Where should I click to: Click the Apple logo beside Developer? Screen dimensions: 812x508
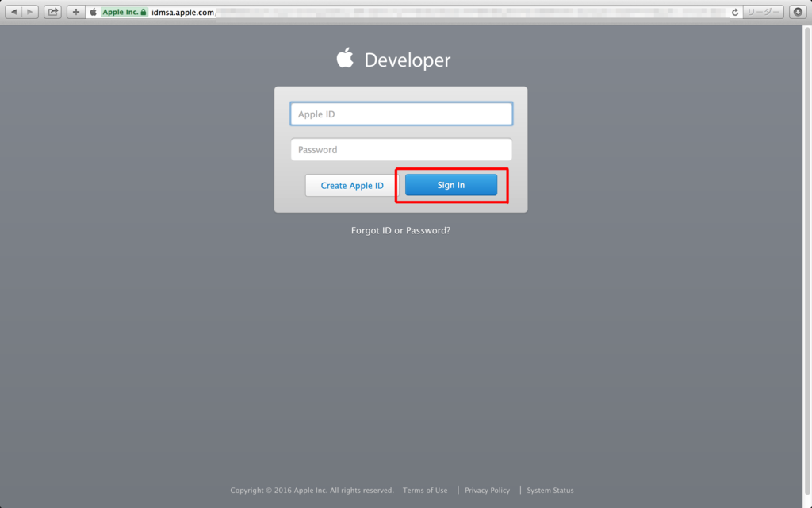[x=345, y=58]
